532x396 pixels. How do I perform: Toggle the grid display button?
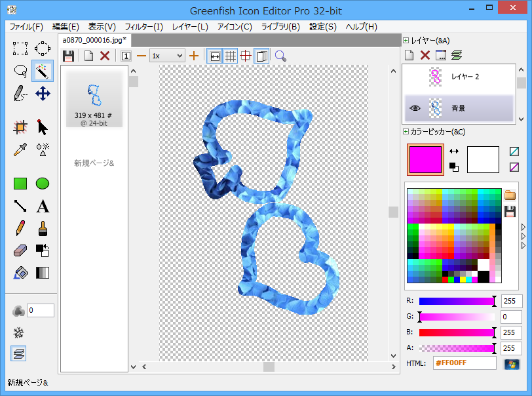point(231,56)
